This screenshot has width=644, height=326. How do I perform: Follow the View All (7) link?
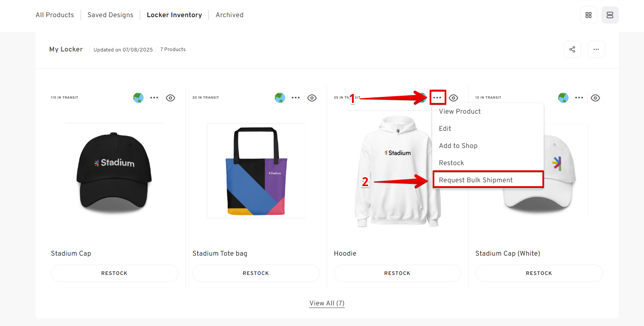pyautogui.click(x=327, y=303)
